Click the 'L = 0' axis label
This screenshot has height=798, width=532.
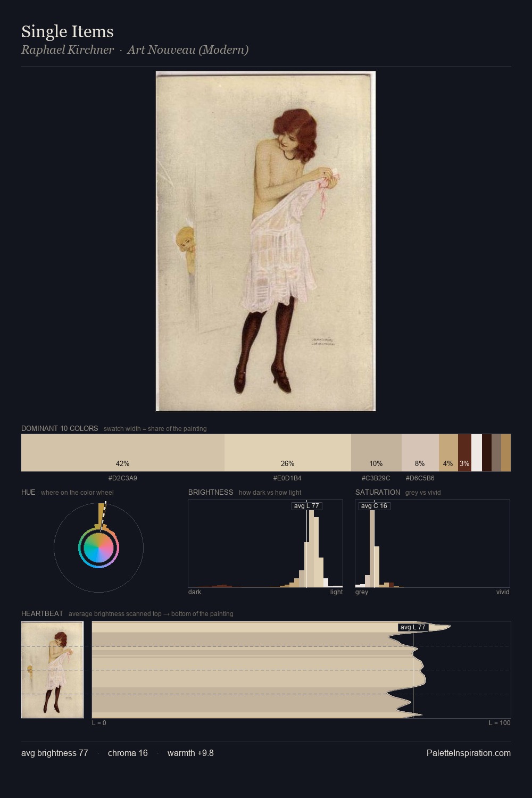pyautogui.click(x=99, y=723)
